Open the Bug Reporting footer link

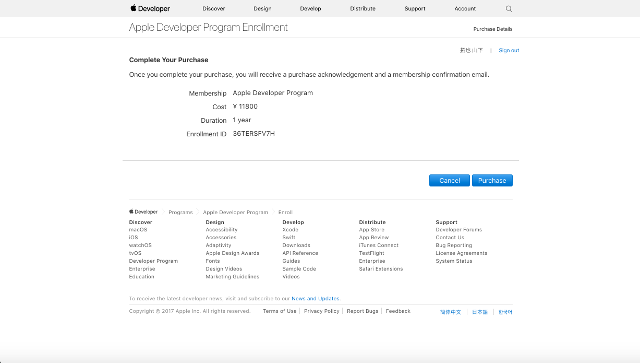(454, 245)
